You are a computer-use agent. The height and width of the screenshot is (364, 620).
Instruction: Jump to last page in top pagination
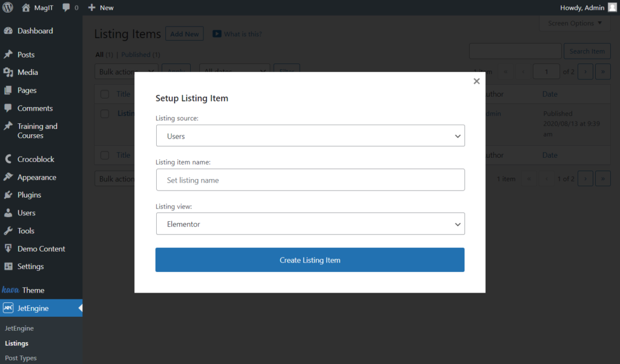point(603,72)
